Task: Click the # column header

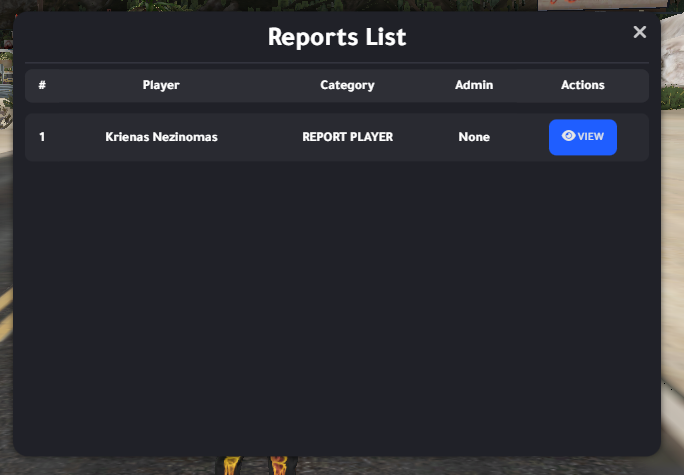Action: 42,85
